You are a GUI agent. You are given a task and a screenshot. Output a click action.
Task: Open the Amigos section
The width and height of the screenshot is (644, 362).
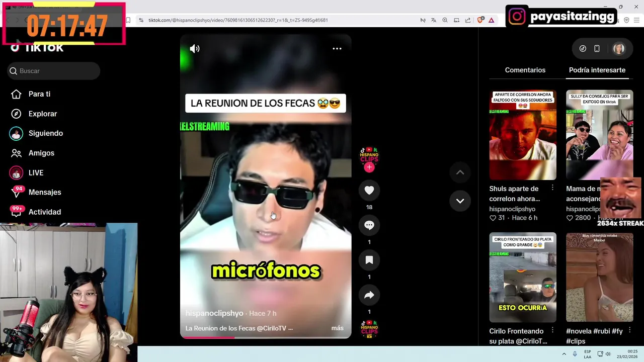pos(41,153)
